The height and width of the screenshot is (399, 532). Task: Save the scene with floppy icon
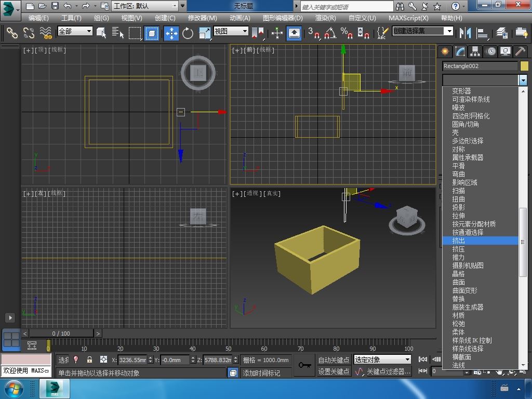(55, 6)
